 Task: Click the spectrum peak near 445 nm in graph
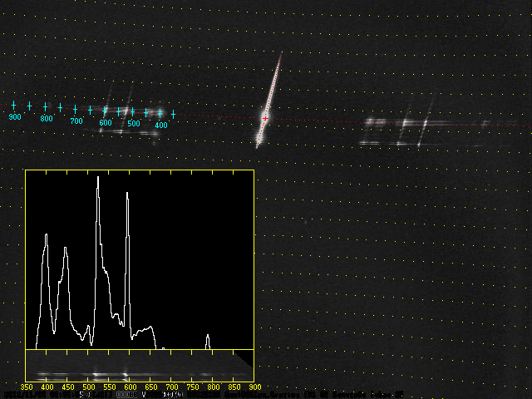click(x=65, y=249)
